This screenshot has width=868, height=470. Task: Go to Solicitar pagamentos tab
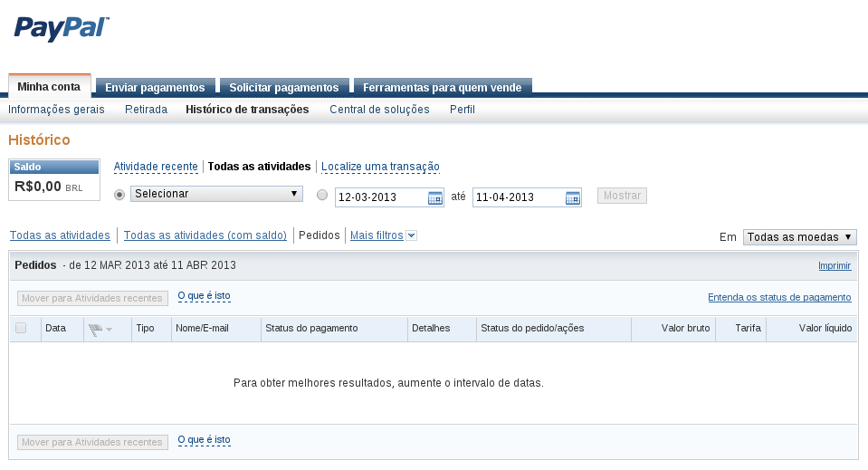click(284, 87)
